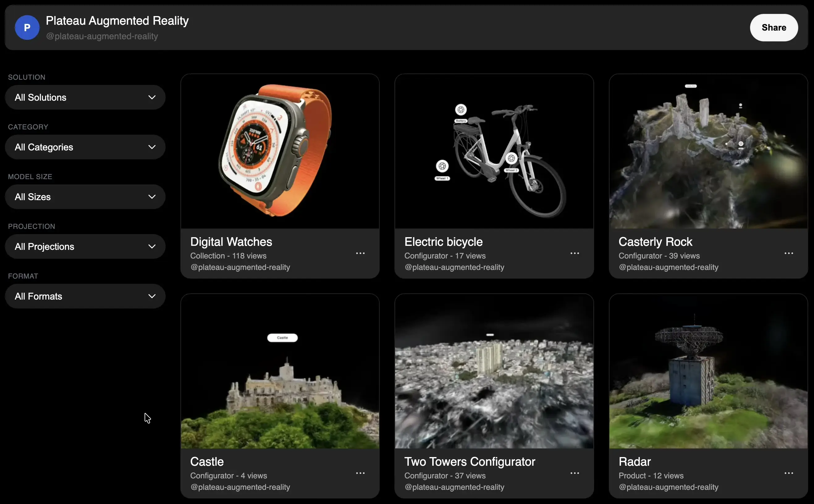The height and width of the screenshot is (504, 814).
Task: Open the three-dot options on Digital Watches
Action: [x=361, y=253]
